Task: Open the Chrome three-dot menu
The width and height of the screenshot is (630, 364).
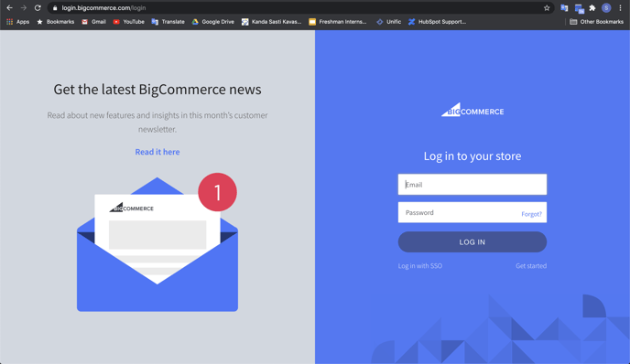Action: point(620,7)
